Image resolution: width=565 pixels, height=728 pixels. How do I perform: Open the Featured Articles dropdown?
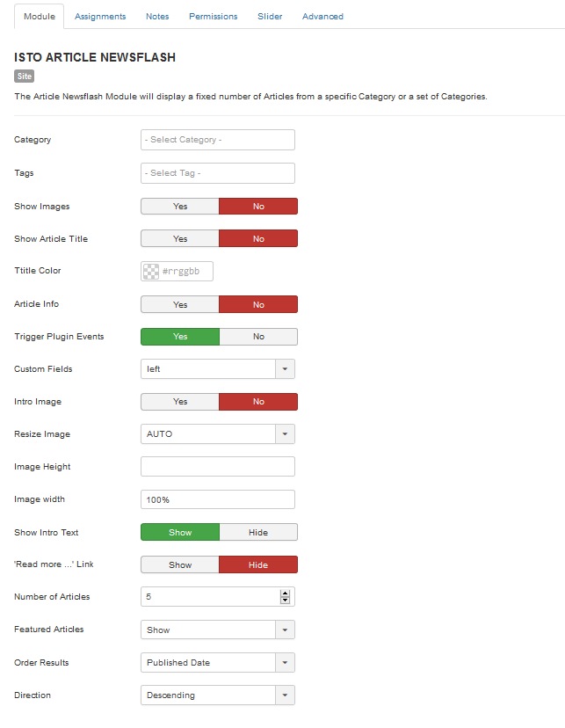click(218, 630)
